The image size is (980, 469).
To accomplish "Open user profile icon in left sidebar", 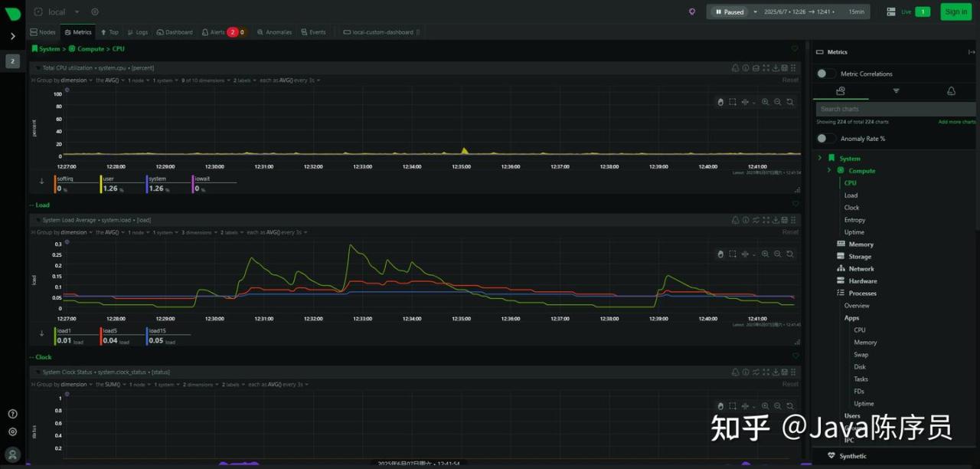I will point(12,454).
